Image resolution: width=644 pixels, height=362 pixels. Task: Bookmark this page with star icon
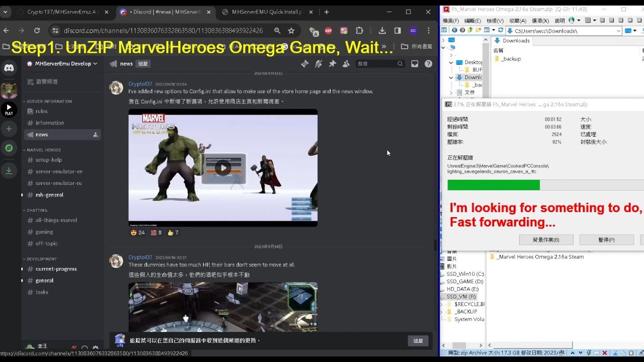pos(291,31)
